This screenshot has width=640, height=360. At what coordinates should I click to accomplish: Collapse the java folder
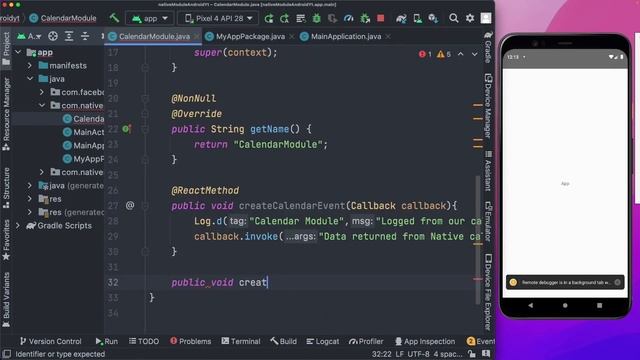(30, 79)
